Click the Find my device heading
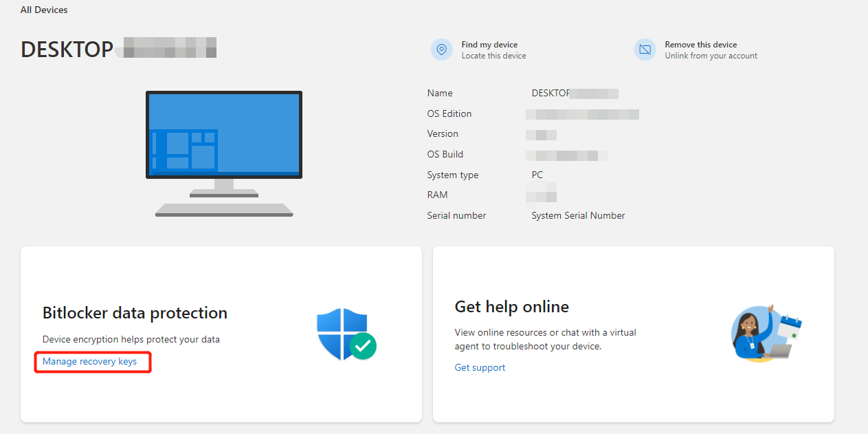Viewport: 868px width, 434px height. click(x=489, y=44)
